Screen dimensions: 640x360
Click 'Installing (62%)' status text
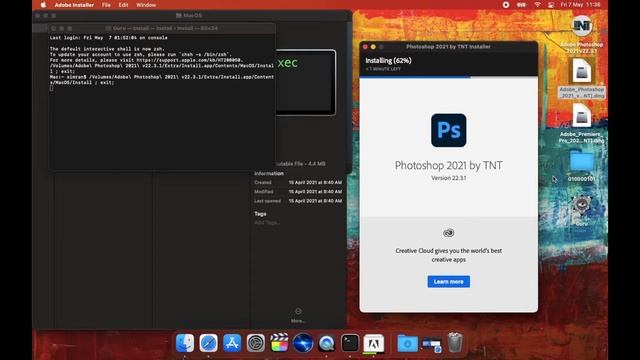click(x=388, y=60)
